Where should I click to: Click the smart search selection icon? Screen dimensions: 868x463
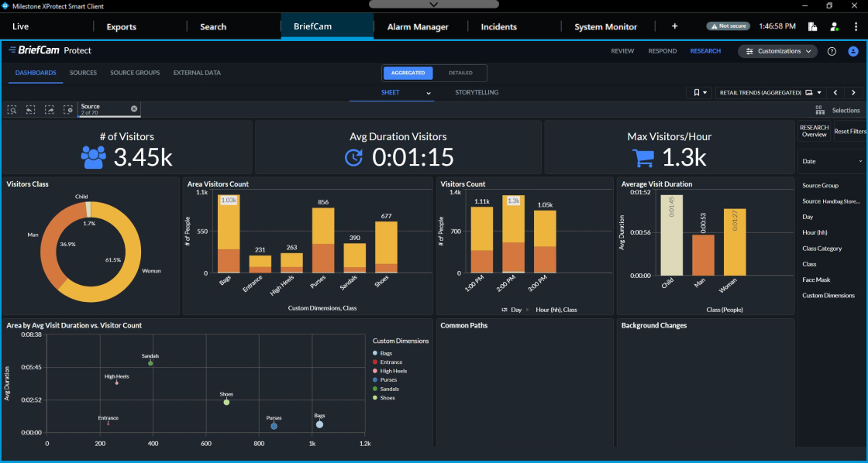(12, 110)
